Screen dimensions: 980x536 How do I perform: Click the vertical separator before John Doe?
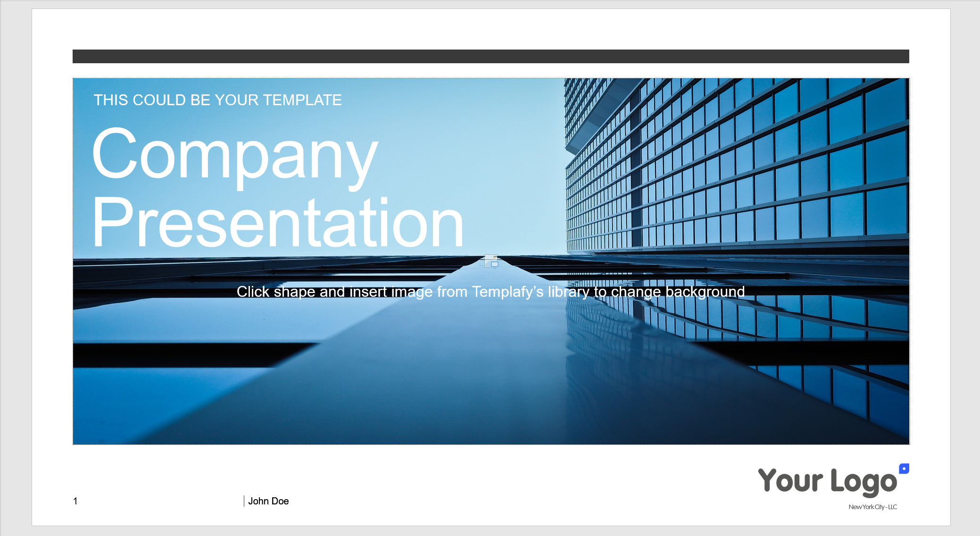(244, 501)
